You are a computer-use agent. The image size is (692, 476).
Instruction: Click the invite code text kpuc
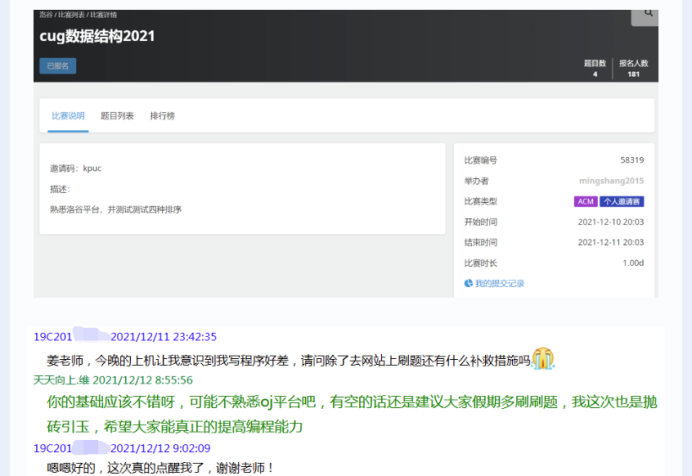[92, 168]
